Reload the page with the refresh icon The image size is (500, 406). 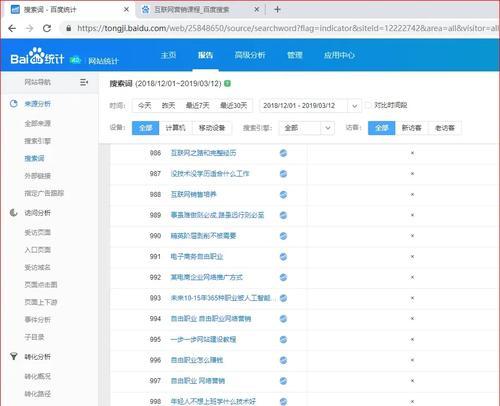click(x=47, y=28)
